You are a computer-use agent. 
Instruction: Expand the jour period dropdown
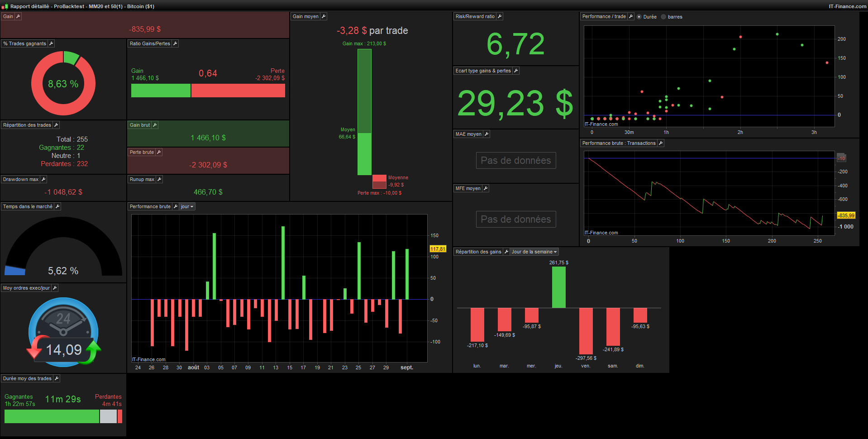pyautogui.click(x=187, y=206)
